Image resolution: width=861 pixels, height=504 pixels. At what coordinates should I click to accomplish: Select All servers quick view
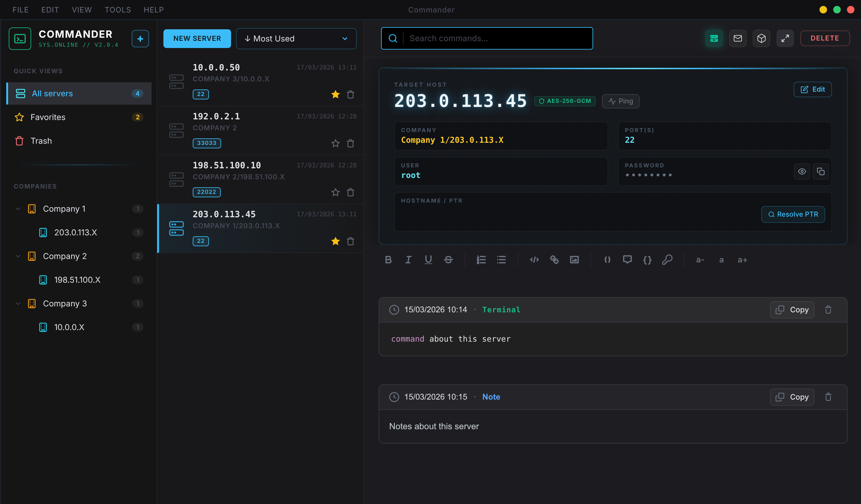pyautogui.click(x=79, y=94)
